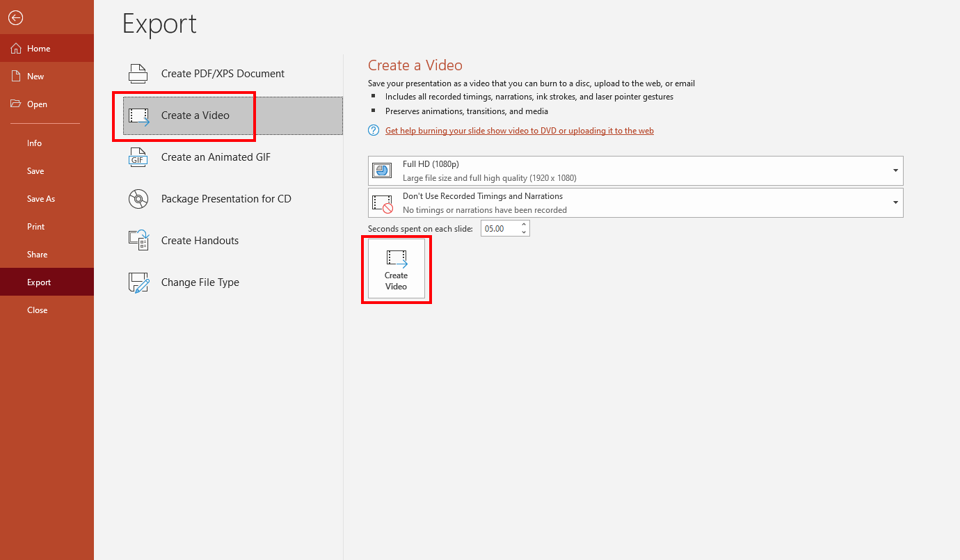Increment seconds spent on each slide
The image size is (960, 560).
pos(523,224)
